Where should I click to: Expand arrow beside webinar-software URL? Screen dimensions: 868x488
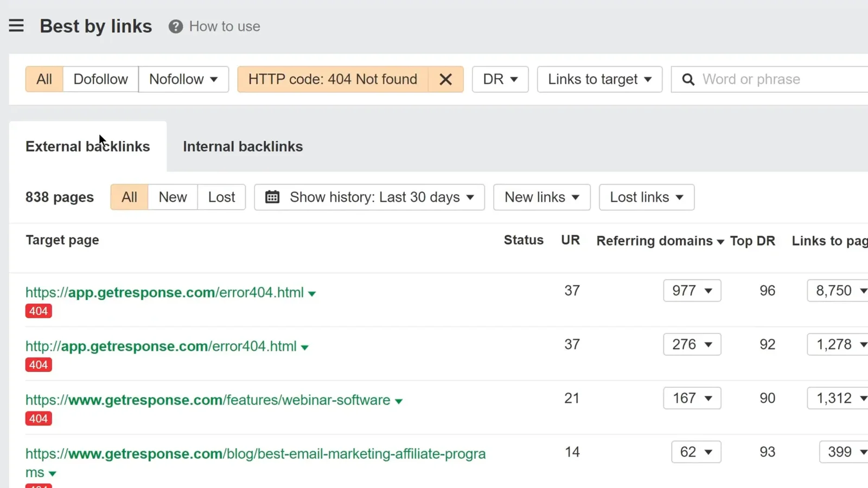[399, 401]
